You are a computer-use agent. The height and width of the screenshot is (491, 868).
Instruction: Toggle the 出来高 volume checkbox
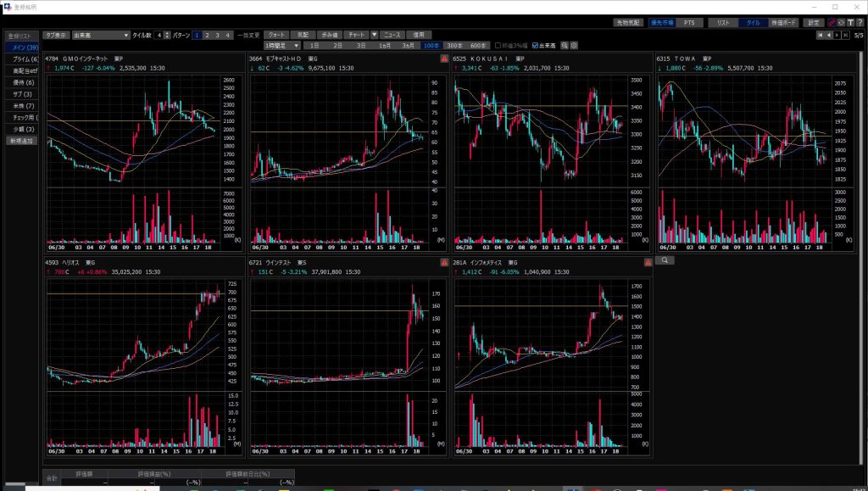pos(535,45)
